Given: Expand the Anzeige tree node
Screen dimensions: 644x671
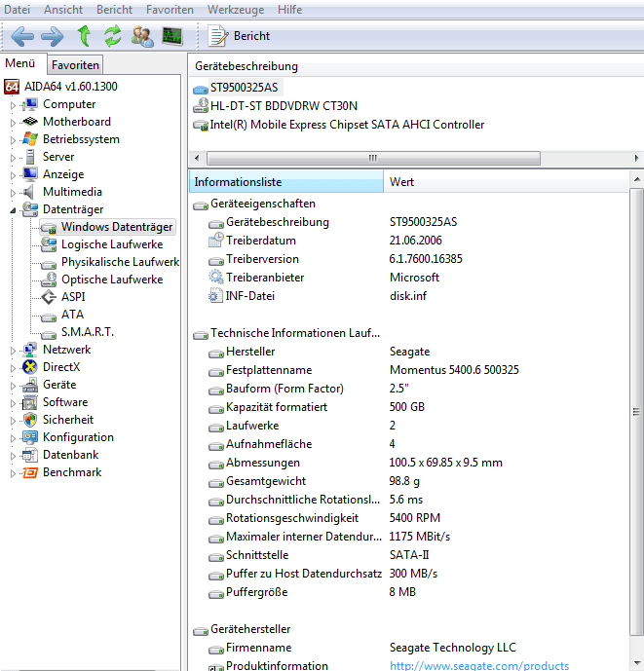Looking at the screenshot, I should tap(13, 175).
